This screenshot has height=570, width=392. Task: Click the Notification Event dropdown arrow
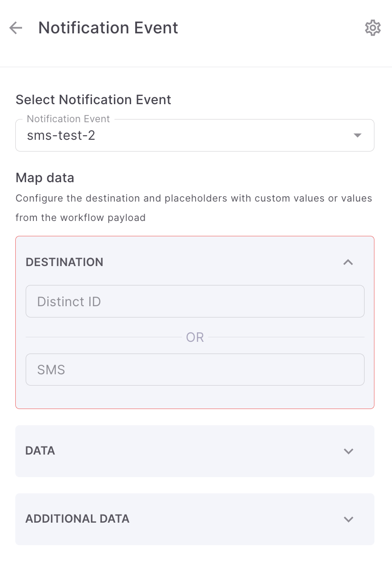[x=358, y=135]
